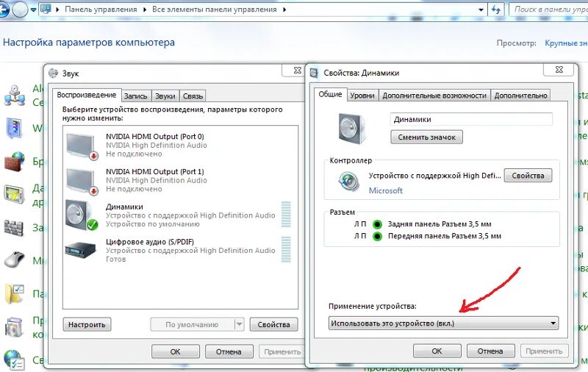Click the Звук window title icon
Screen dimensions: 588x372
(53, 73)
